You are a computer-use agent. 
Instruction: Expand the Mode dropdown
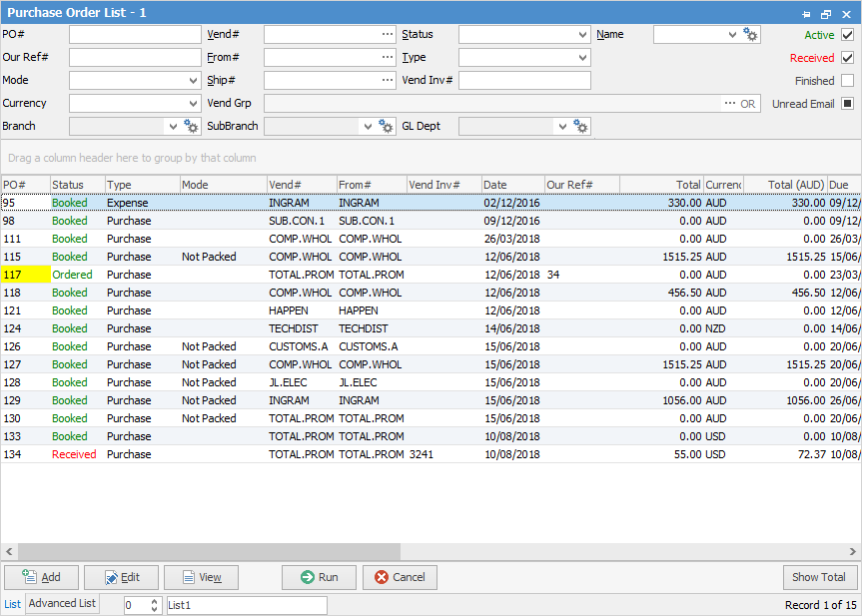coord(193,81)
